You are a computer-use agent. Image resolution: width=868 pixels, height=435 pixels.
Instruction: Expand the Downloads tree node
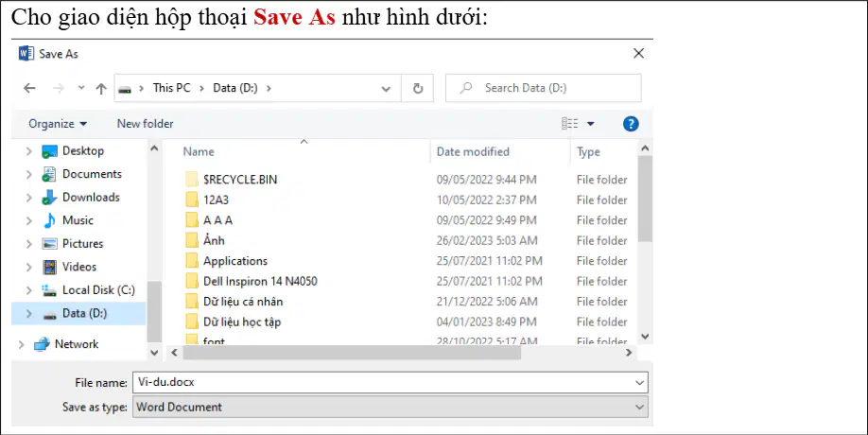click(x=28, y=198)
